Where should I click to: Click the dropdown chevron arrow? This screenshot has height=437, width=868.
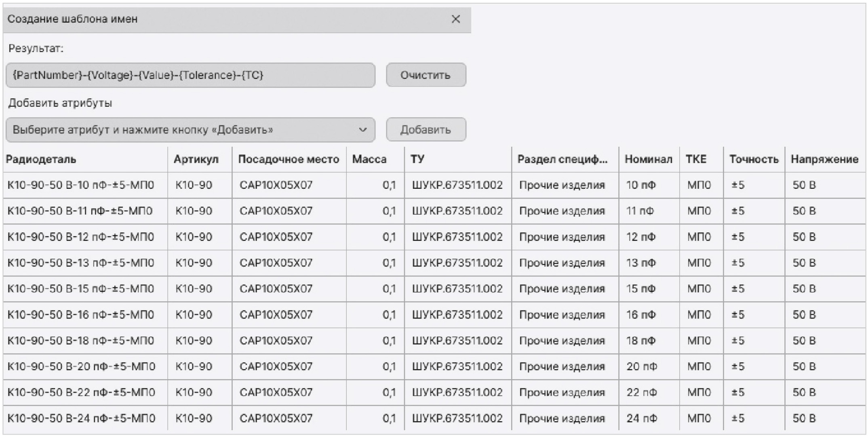pos(362,130)
